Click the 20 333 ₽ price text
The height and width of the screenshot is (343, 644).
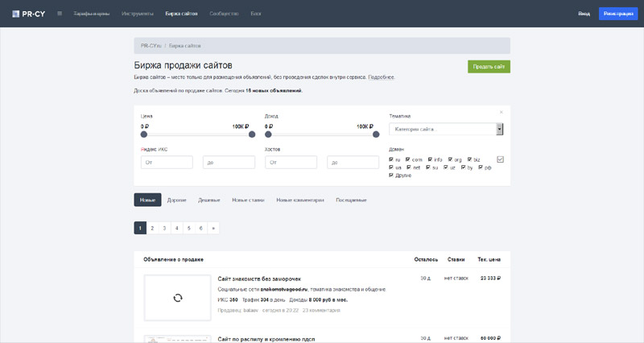click(x=490, y=278)
